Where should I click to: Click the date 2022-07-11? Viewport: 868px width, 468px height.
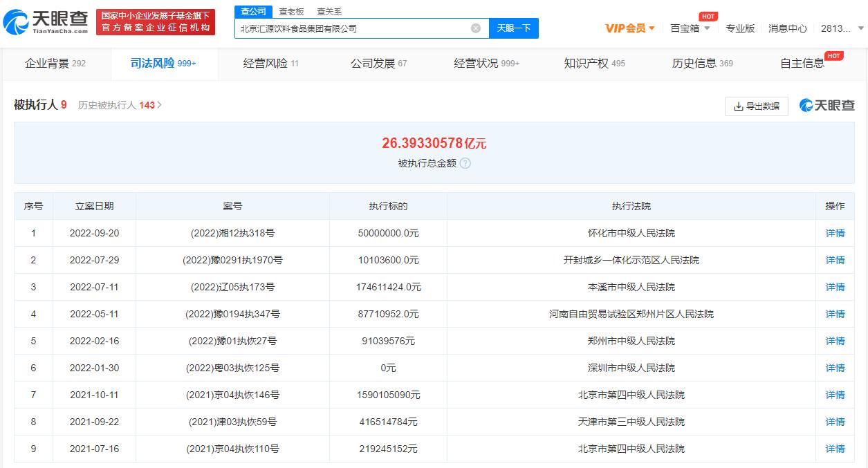pos(95,287)
